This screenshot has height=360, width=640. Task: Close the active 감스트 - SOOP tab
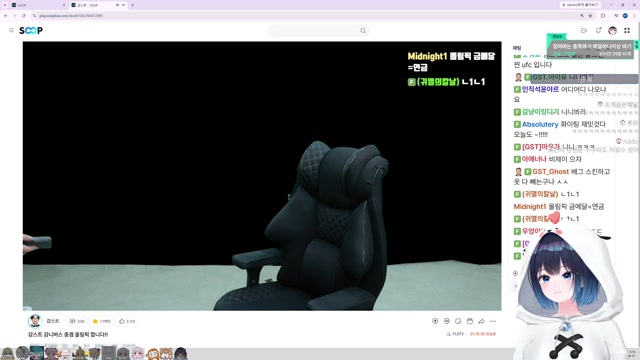[123, 5]
